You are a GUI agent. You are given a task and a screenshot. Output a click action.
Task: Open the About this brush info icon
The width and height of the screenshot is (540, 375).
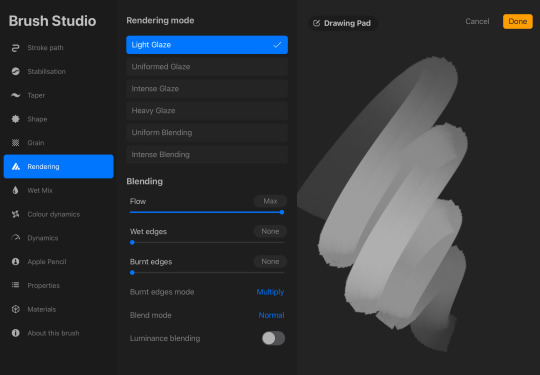point(15,333)
